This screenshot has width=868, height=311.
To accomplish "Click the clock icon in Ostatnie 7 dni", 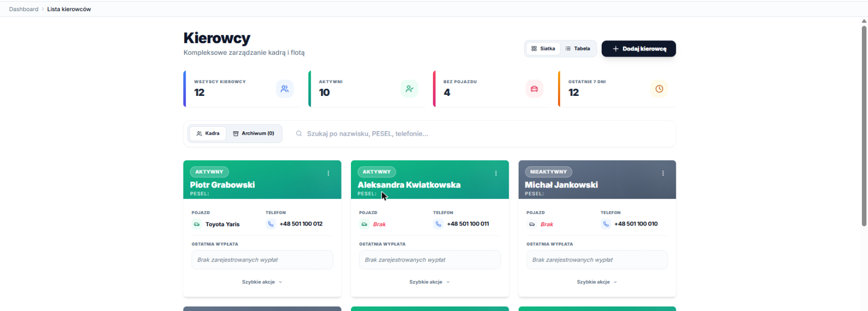I will click(659, 89).
